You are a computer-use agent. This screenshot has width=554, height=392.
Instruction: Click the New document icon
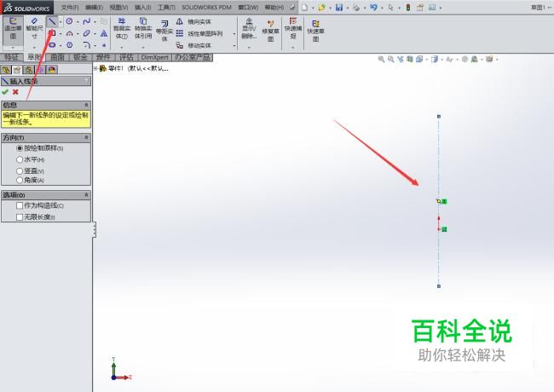click(304, 8)
